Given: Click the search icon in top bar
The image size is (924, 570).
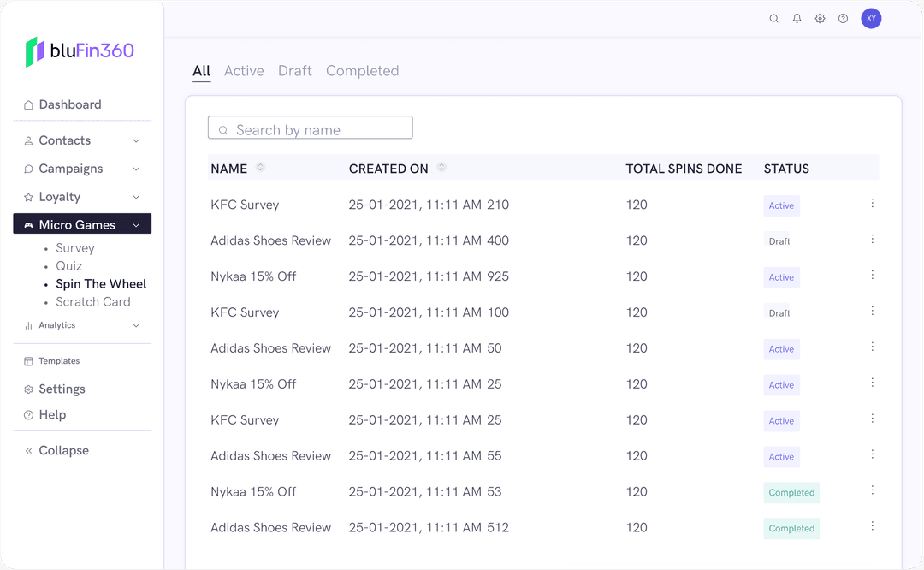Looking at the screenshot, I should 773,19.
